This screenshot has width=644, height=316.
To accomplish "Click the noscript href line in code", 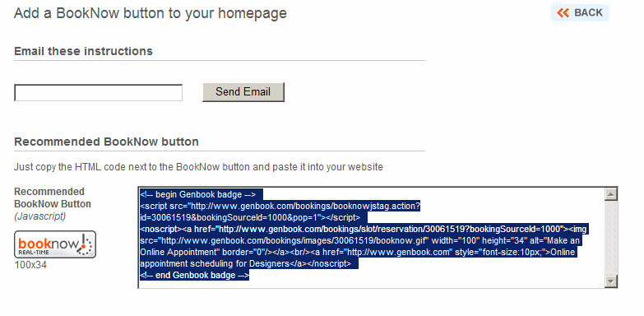I will pyautogui.click(x=364, y=229).
